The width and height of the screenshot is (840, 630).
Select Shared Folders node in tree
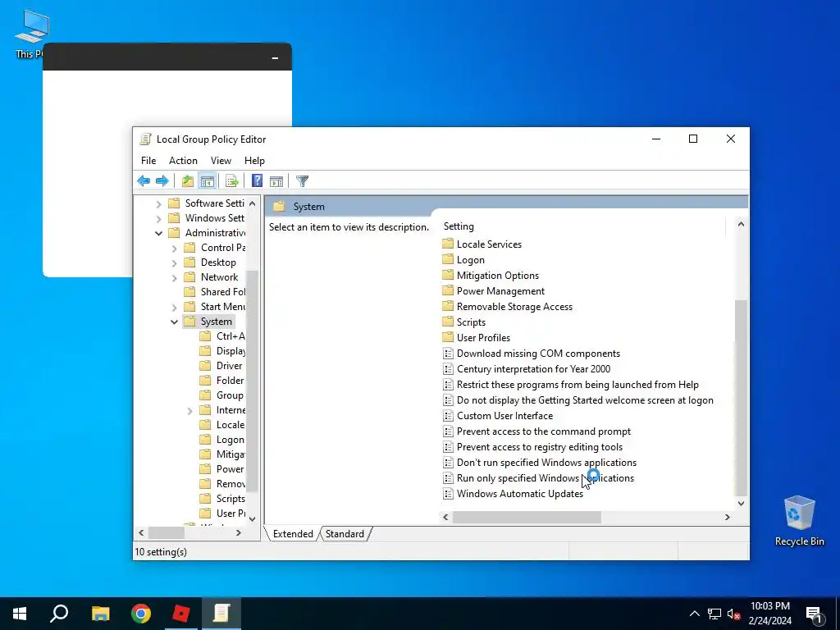coord(214,292)
